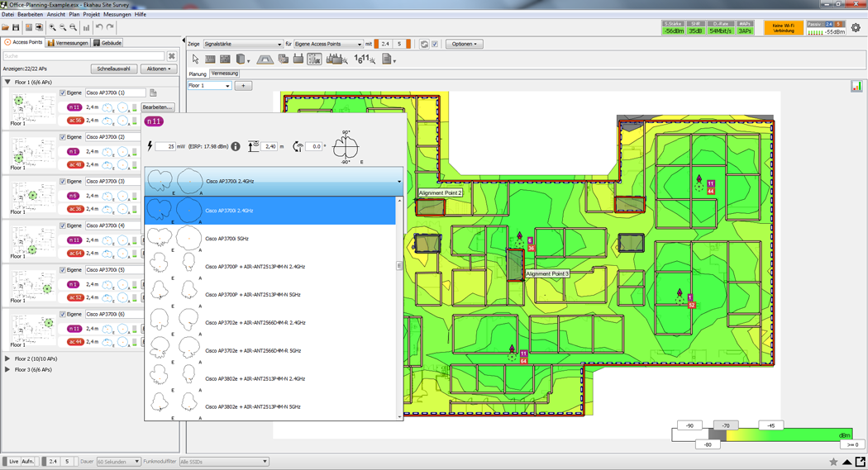This screenshot has height=470, width=868.
Task: Uncheck Eigene for Cisco AP3700i (3)
Action: click(x=63, y=182)
